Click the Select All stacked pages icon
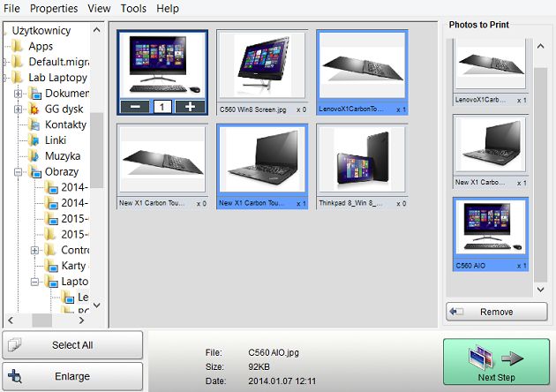 [14, 344]
